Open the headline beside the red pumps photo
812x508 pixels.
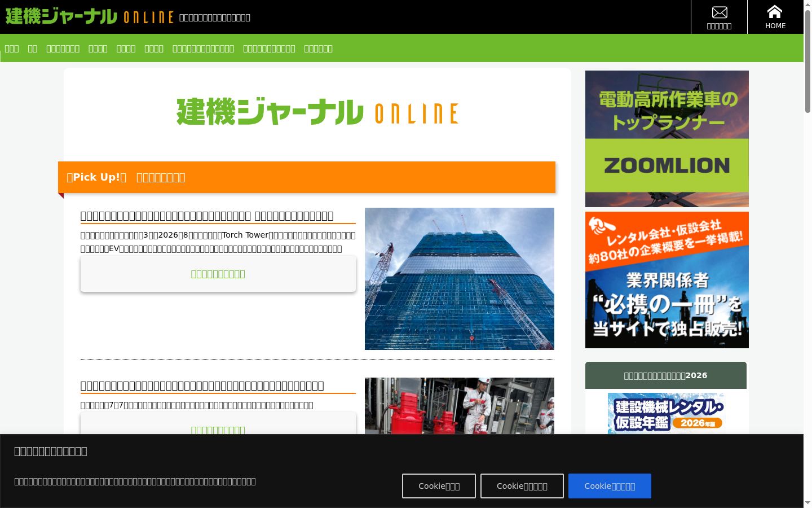tap(202, 386)
